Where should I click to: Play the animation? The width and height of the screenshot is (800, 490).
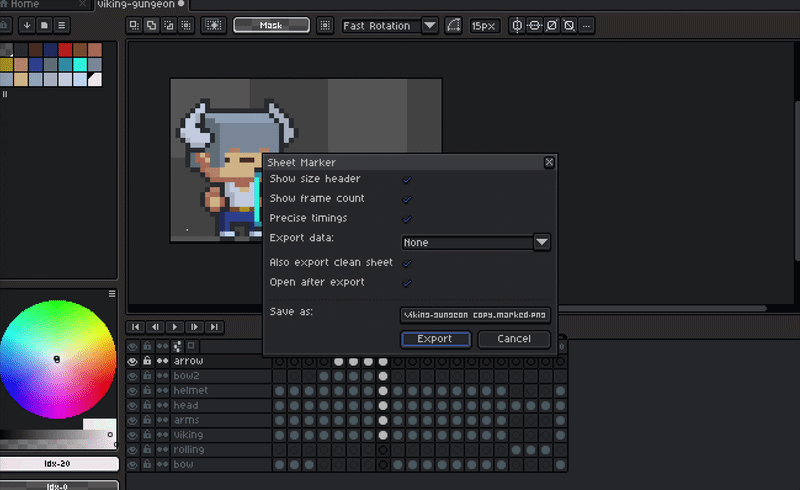pos(175,327)
